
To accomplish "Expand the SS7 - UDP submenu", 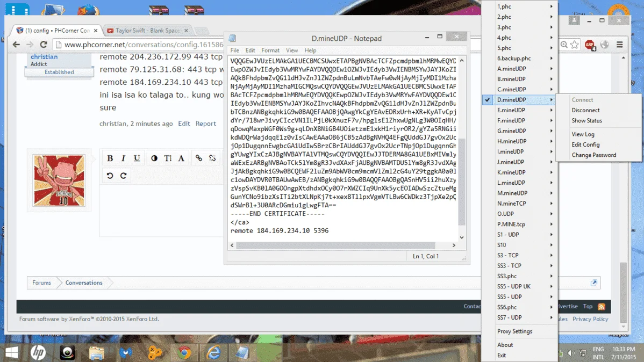I will (519, 317).
